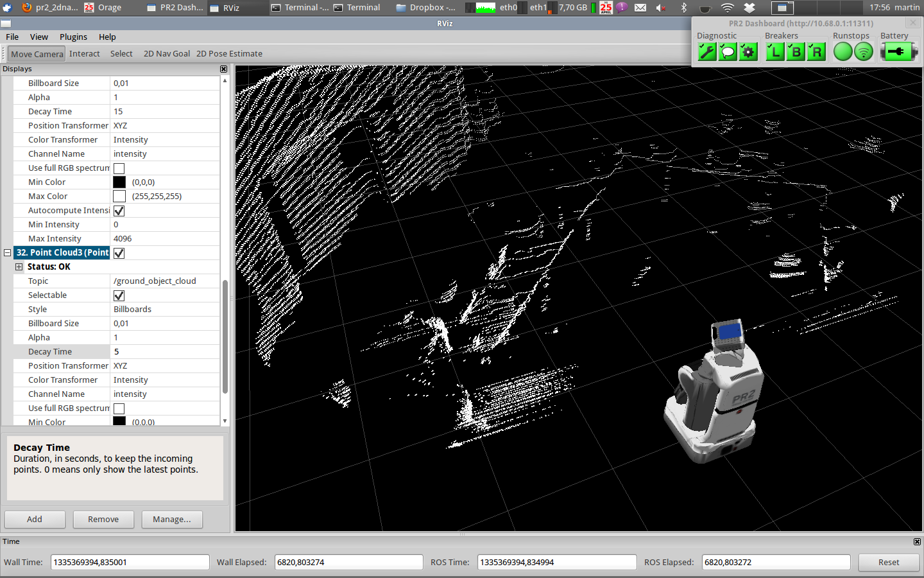Open the upper Position Transformer XYZ dropdown
This screenshot has width=924, height=578.
(x=166, y=126)
